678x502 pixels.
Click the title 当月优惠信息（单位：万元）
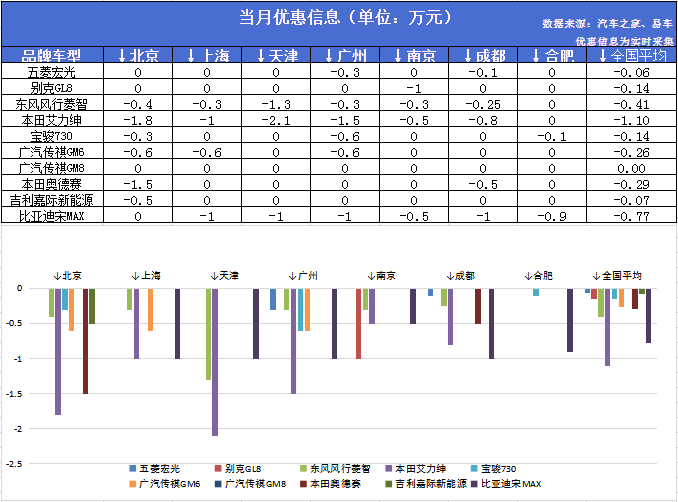click(345, 17)
